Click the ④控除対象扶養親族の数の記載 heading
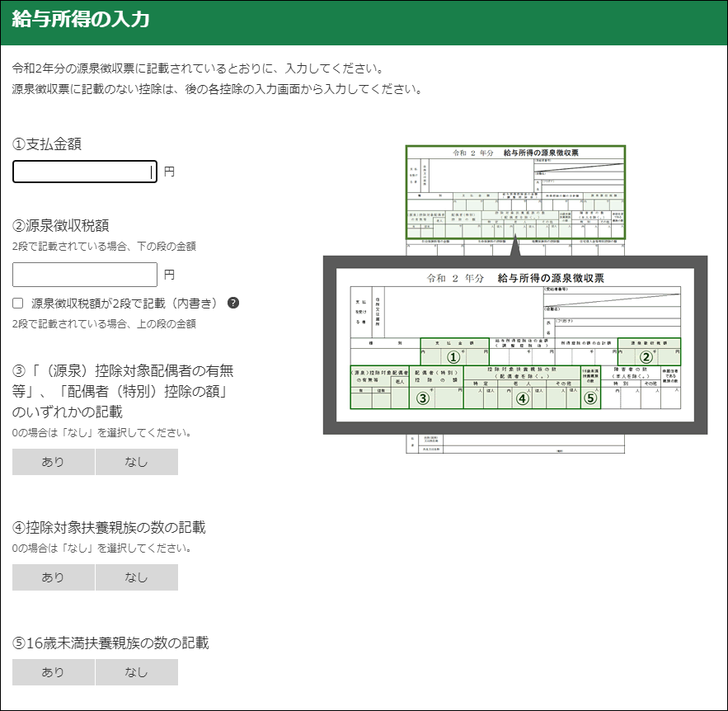 109,528
